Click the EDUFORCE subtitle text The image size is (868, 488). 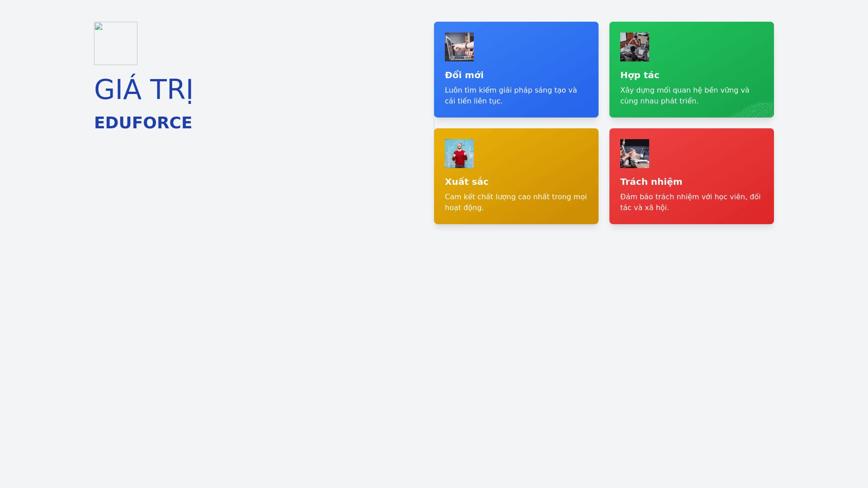point(143,123)
